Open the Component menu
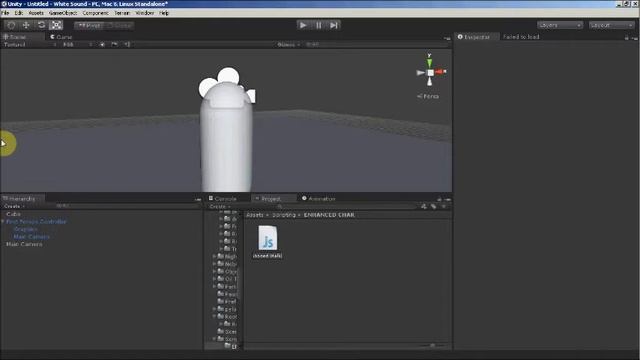 point(96,13)
